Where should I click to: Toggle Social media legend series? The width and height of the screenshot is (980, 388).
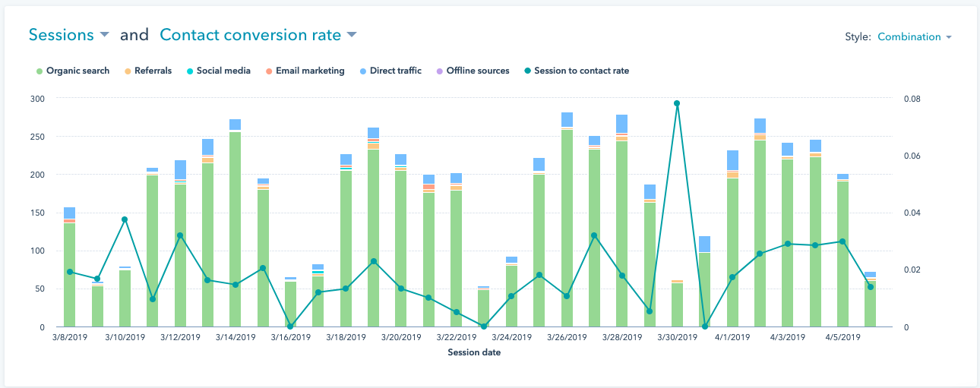click(218, 71)
